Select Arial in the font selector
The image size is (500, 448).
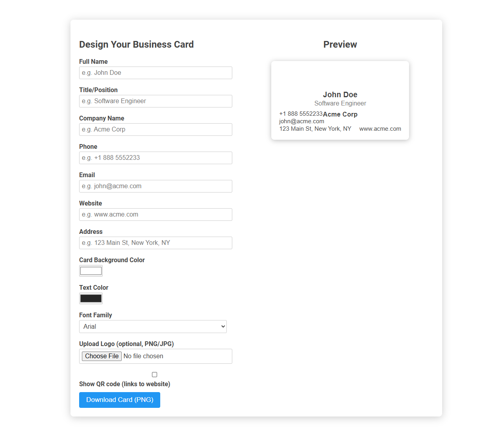tap(153, 326)
